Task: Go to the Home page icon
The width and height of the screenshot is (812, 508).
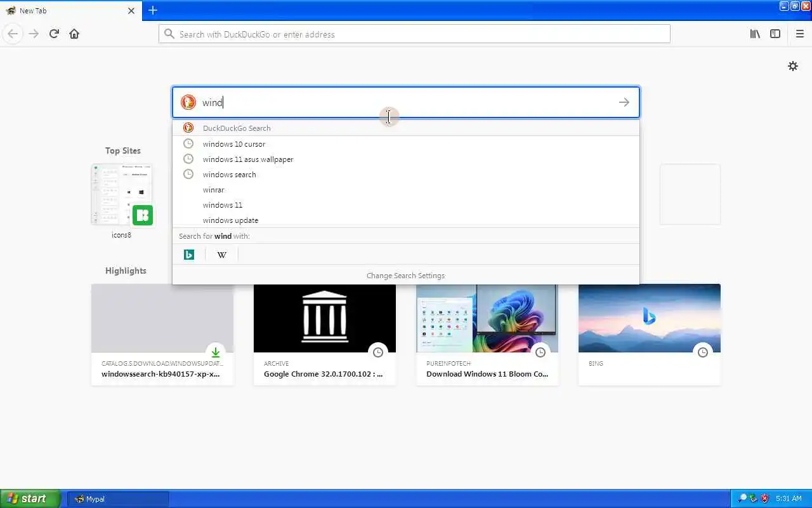Action: (x=74, y=34)
